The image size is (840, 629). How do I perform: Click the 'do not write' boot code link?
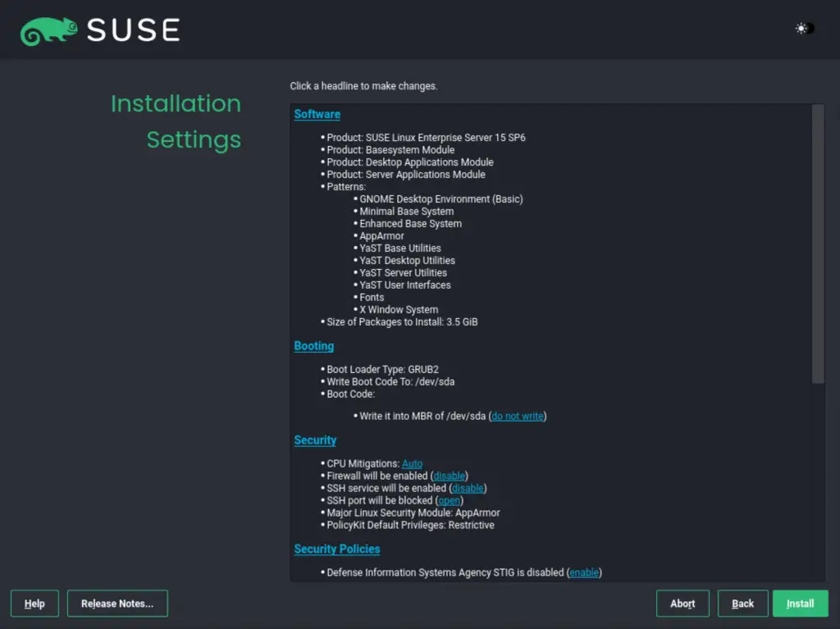tap(517, 416)
